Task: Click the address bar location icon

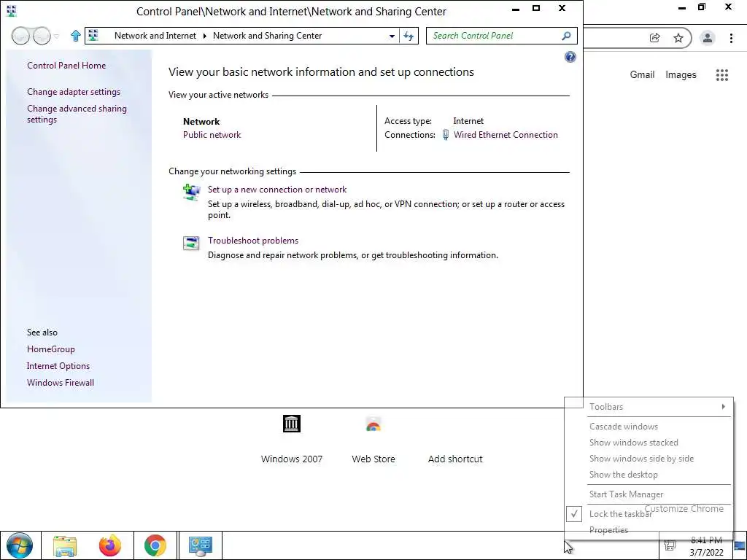Action: pos(93,35)
